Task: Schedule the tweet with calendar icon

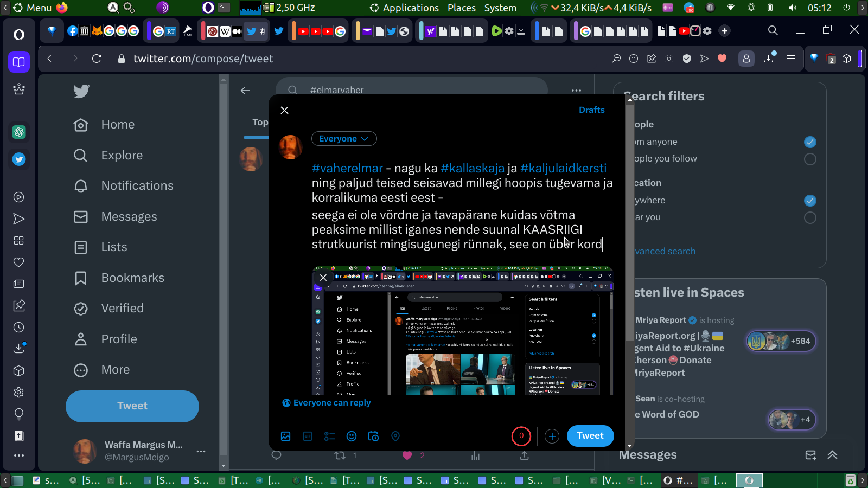Action: click(x=373, y=436)
